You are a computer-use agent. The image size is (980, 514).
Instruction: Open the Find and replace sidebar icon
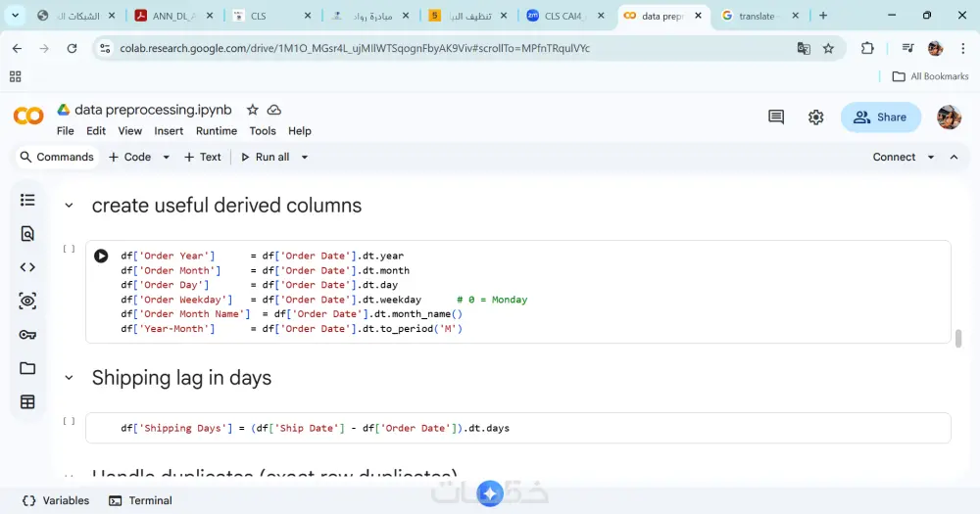click(27, 234)
